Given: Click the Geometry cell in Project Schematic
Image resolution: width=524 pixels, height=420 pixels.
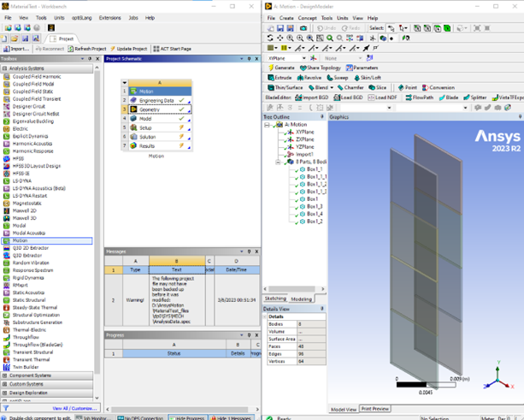Looking at the screenshot, I should [150, 109].
